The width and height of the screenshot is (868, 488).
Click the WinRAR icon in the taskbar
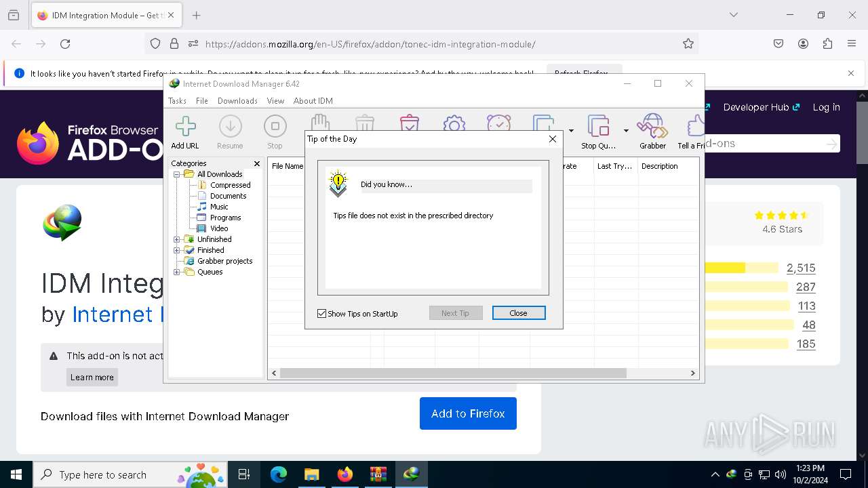click(x=378, y=474)
